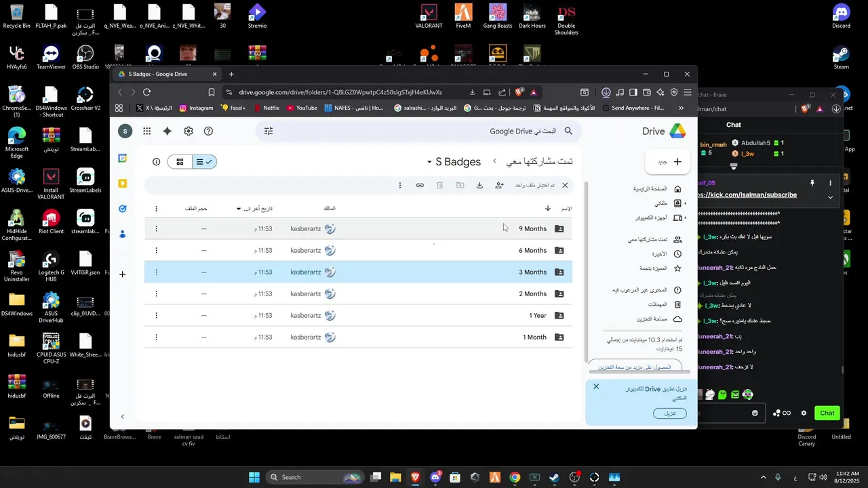
Task: Click green Chat button in chat window
Action: click(827, 413)
